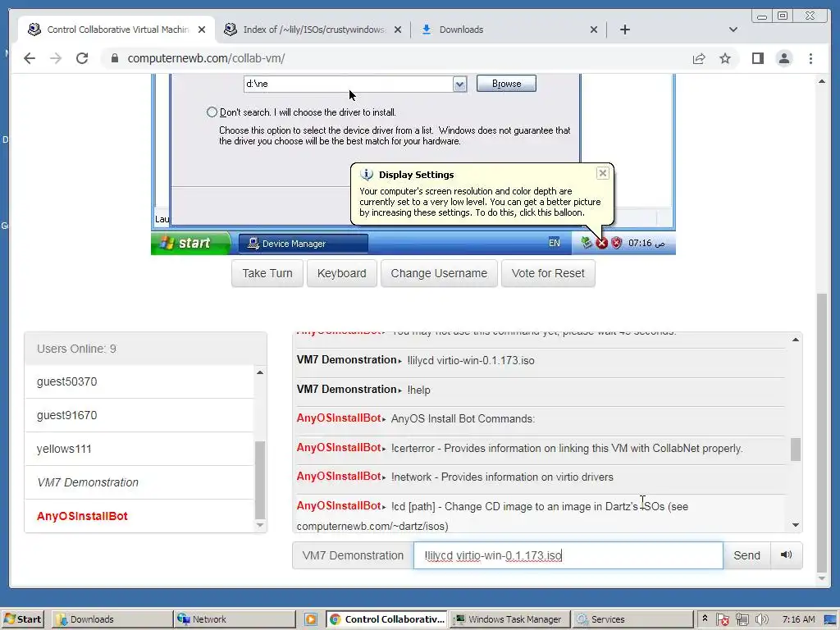Image resolution: width=840 pixels, height=630 pixels.
Task: Click the page scrollbar up arrow
Action: (822, 81)
